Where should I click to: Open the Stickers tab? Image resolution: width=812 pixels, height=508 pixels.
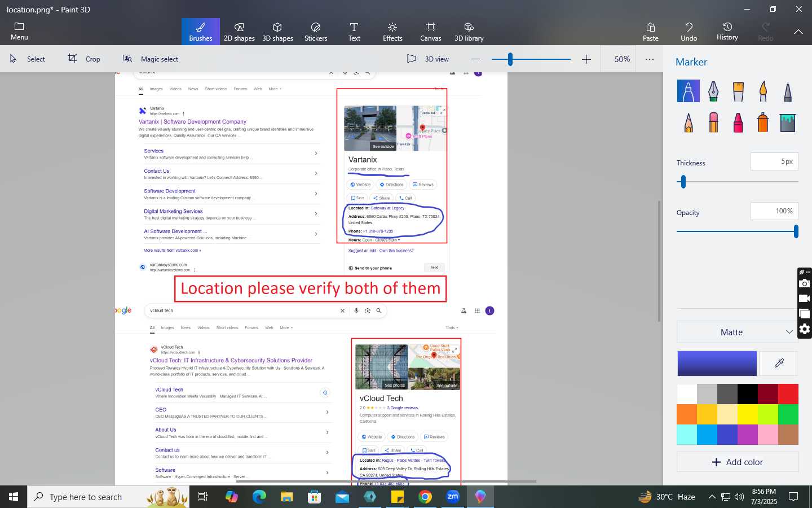point(316,32)
